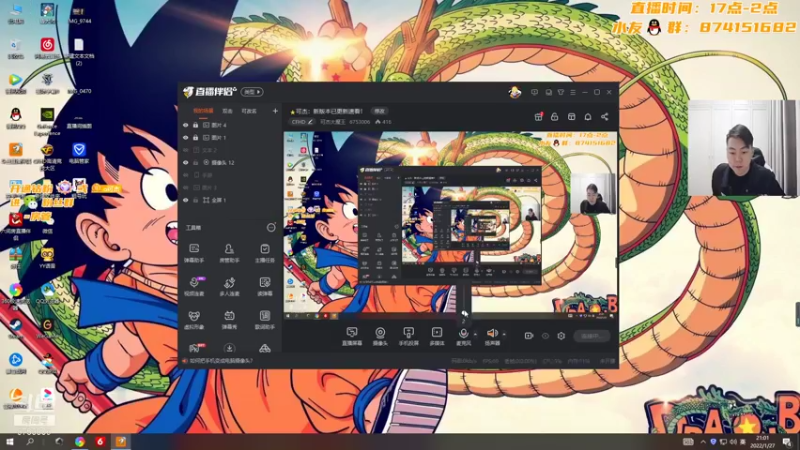800x450 pixels.
Task: Open Chrome from the taskbar
Action: [x=80, y=442]
